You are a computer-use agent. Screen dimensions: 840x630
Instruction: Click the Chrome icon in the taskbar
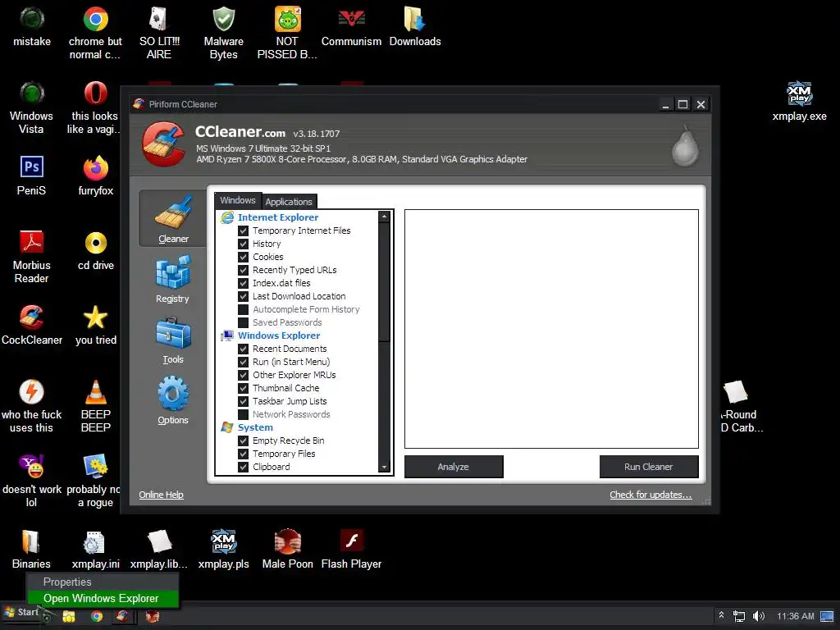point(97,617)
